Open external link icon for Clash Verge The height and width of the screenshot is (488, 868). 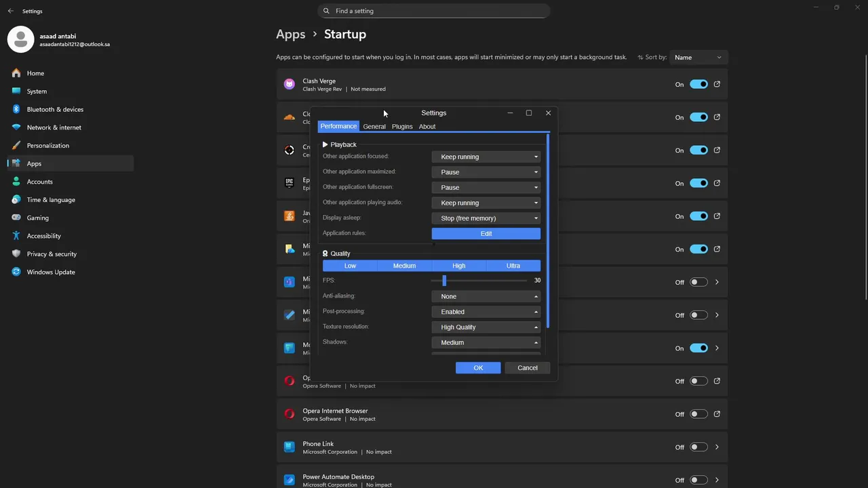pos(717,84)
